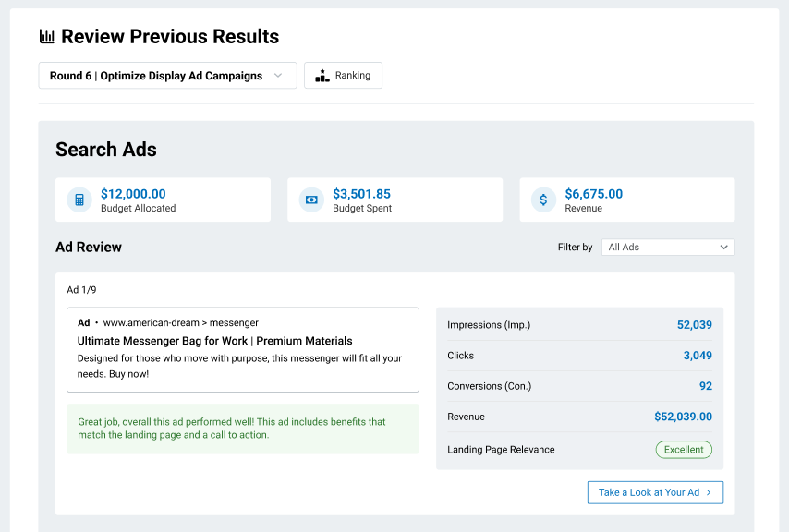789x532 pixels.
Task: Click the $3,501.85 Budget Spent amount
Action: pyautogui.click(x=361, y=194)
